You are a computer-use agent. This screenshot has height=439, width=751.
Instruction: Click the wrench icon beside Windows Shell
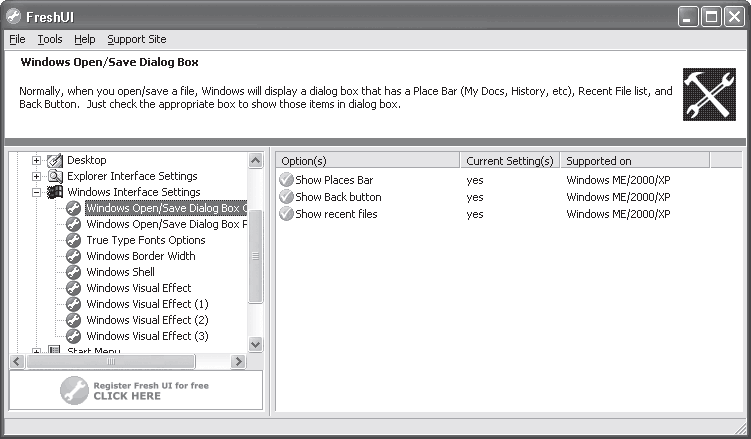[73, 272]
